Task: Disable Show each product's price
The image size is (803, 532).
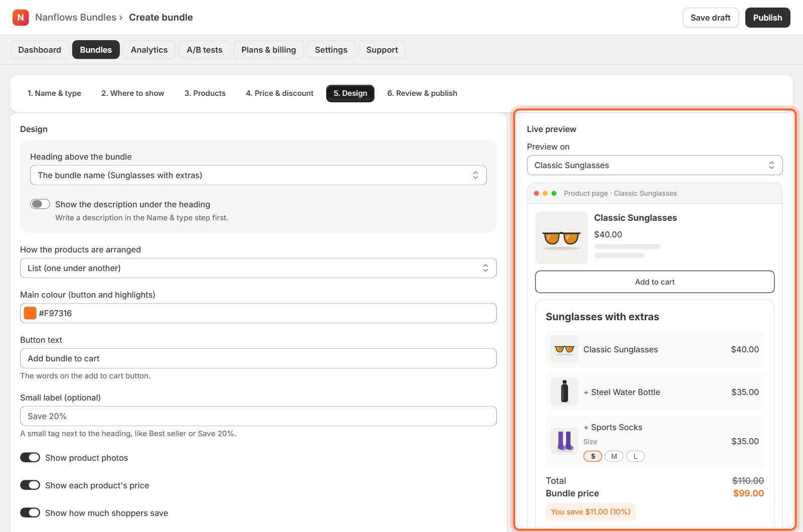Action: (x=30, y=485)
